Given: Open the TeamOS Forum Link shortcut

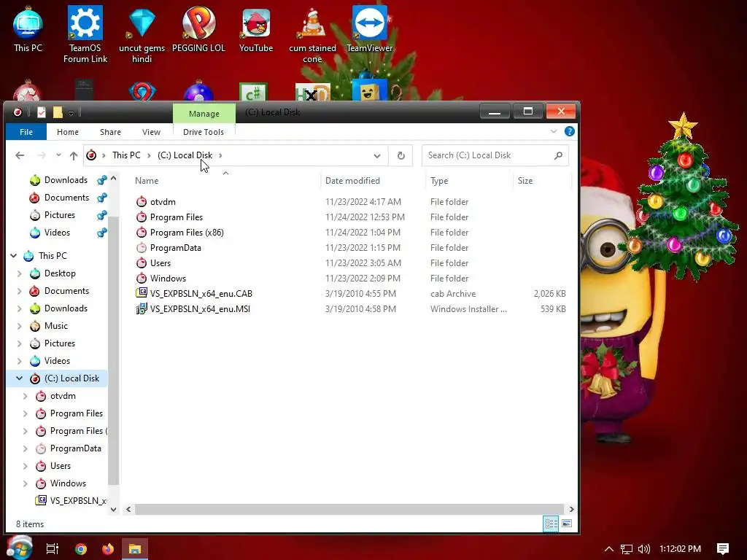Looking at the screenshot, I should (x=85, y=35).
